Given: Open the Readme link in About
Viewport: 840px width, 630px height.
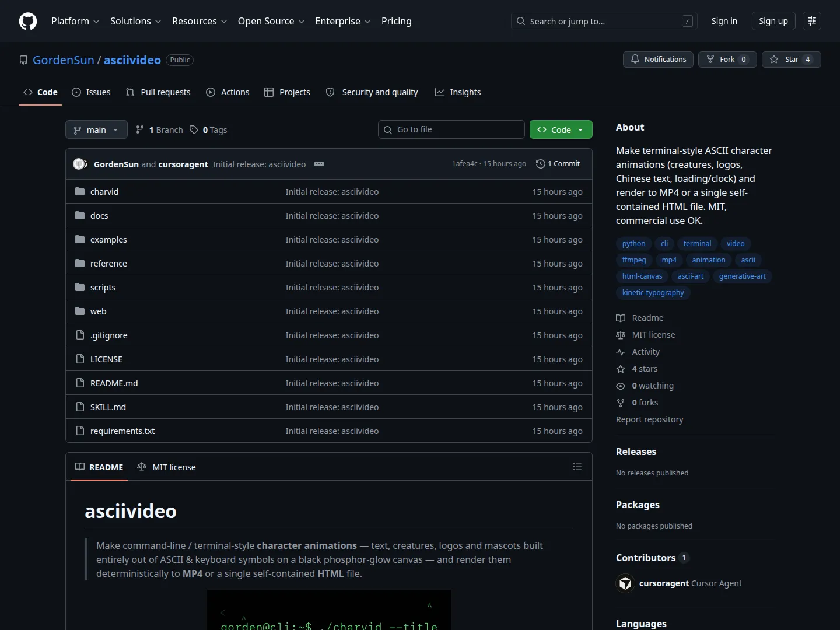Looking at the screenshot, I should 640,318.
